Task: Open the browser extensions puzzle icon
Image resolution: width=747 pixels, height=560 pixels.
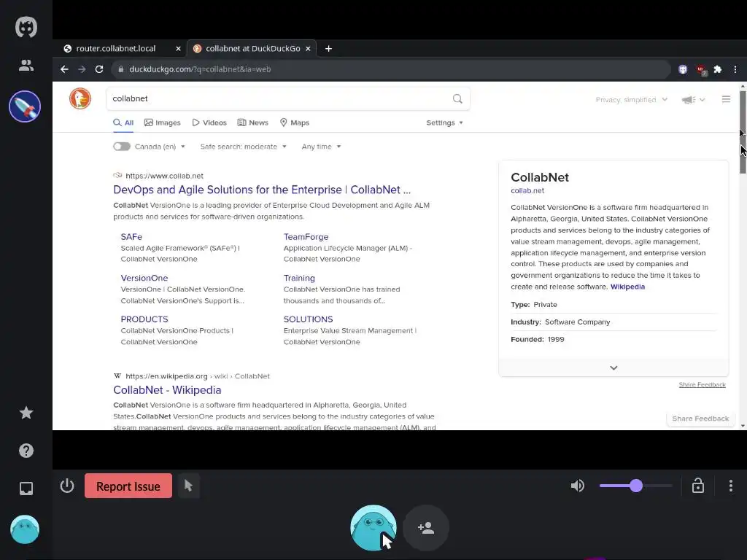Action: click(718, 69)
